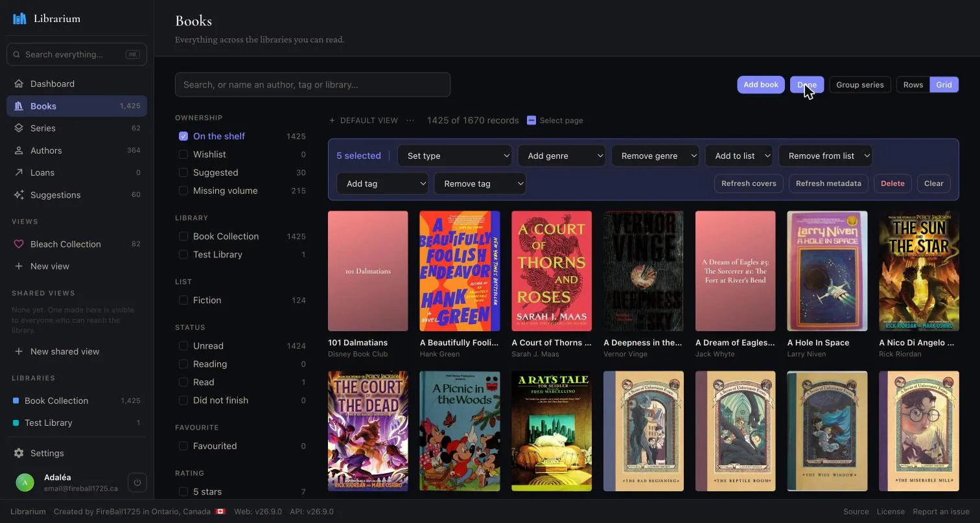Check the Wishlist filter
980x523 pixels.
(x=183, y=154)
